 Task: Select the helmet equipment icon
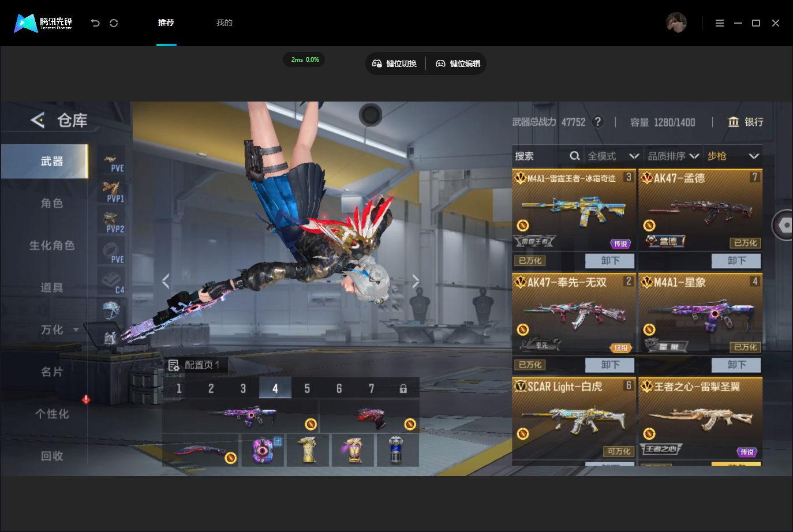(x=111, y=310)
